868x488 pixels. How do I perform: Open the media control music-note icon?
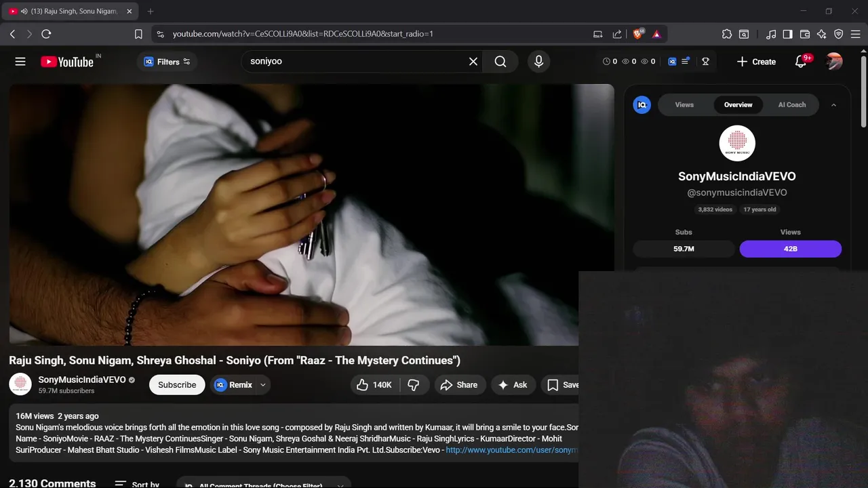771,34
